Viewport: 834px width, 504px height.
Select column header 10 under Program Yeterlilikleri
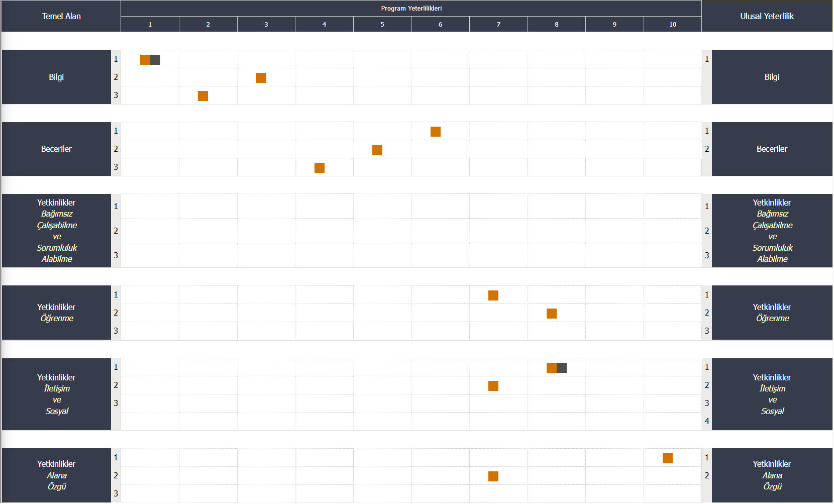click(673, 24)
